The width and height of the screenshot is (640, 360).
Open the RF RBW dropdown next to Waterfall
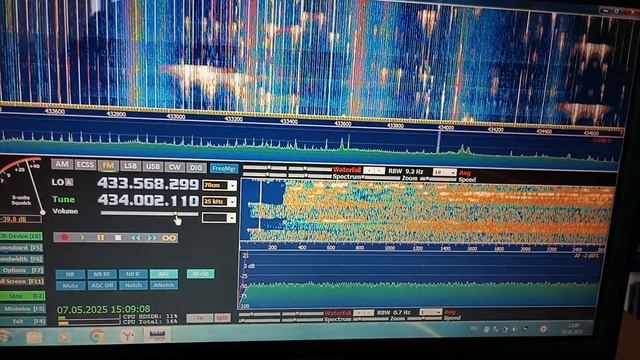point(374,171)
